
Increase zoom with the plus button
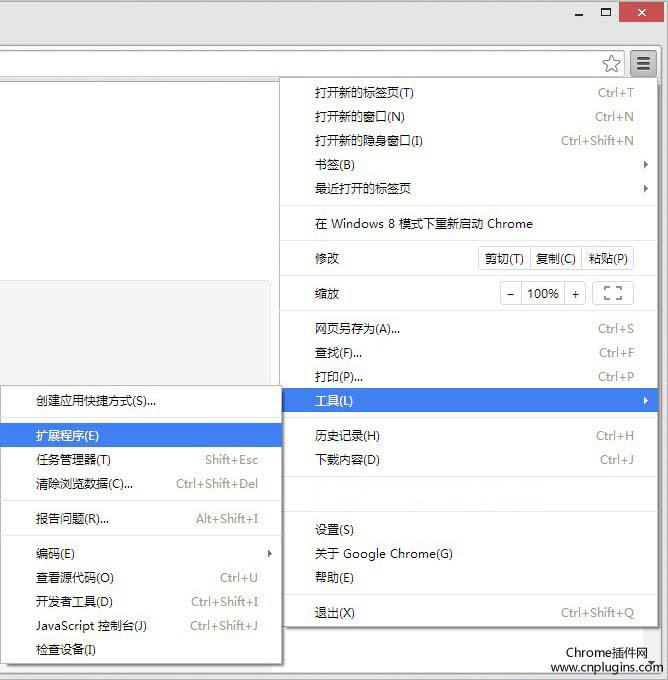click(575, 294)
